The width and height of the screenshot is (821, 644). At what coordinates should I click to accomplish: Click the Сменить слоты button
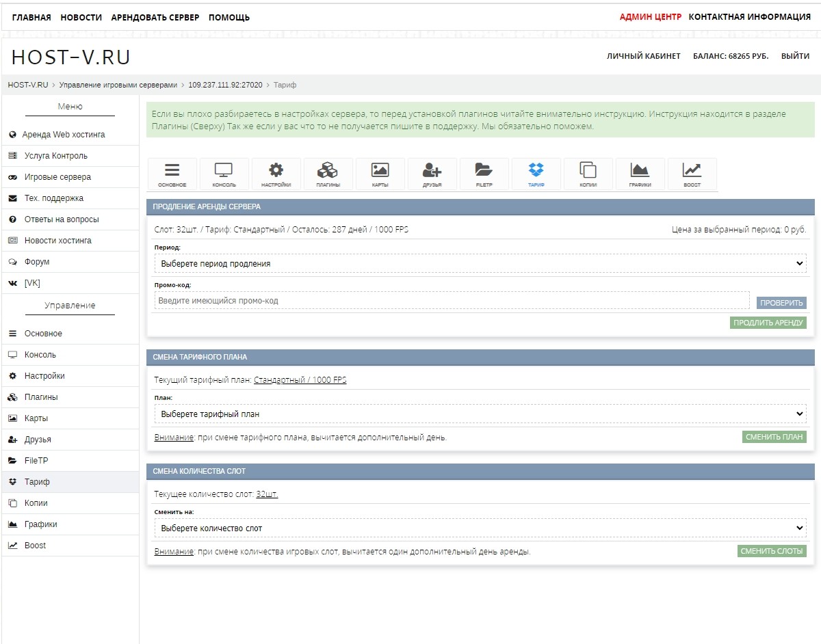[x=772, y=551]
